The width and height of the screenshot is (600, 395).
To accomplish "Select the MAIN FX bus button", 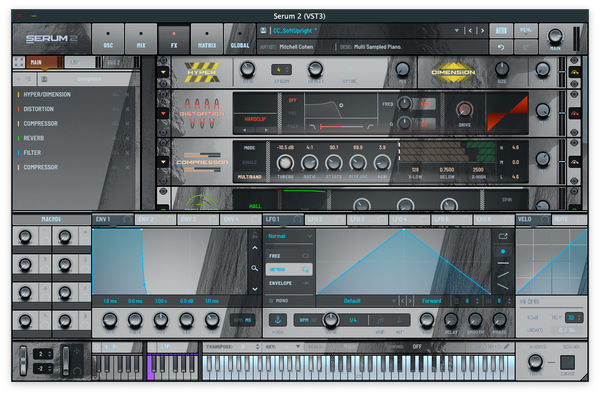I will tap(44, 62).
